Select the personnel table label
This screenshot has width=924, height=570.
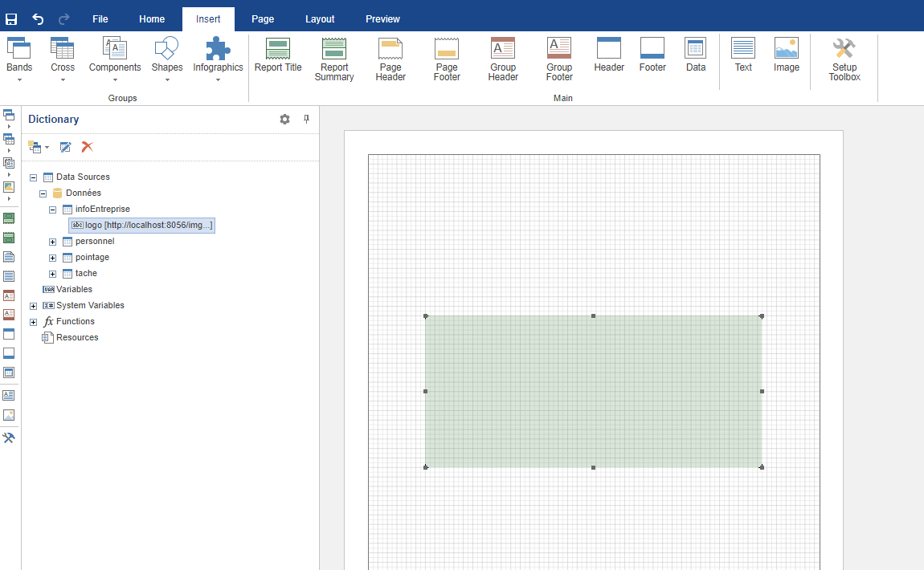click(x=95, y=241)
